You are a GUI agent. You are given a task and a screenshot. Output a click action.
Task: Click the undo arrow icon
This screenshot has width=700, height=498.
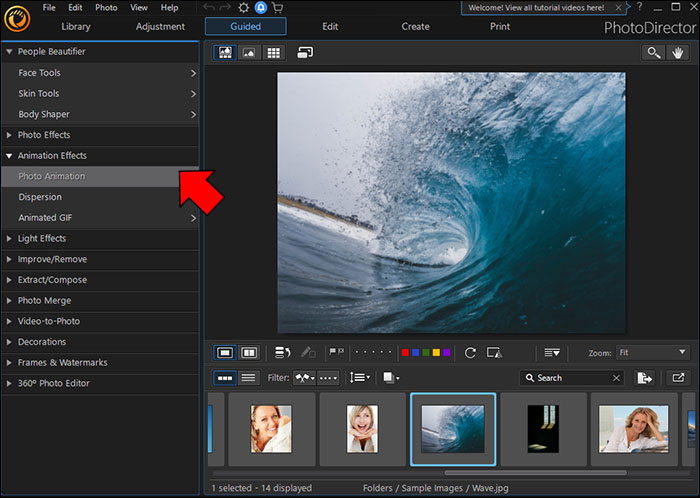pos(209,8)
